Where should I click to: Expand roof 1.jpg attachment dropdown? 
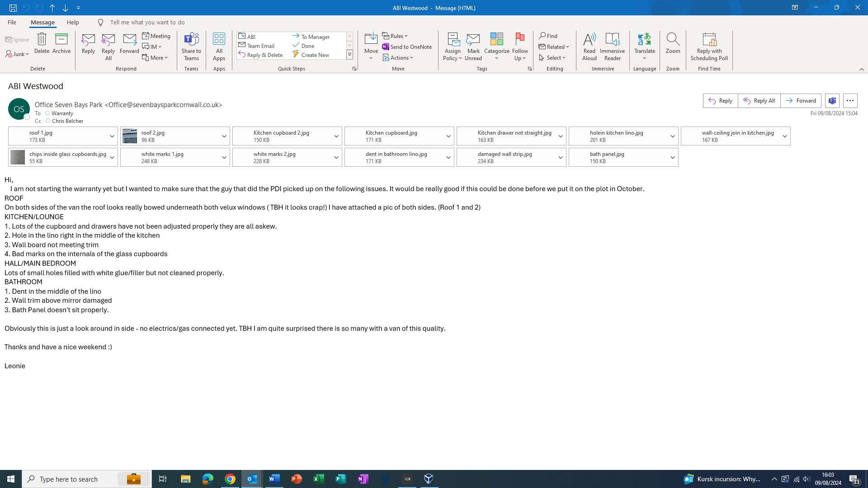point(112,136)
